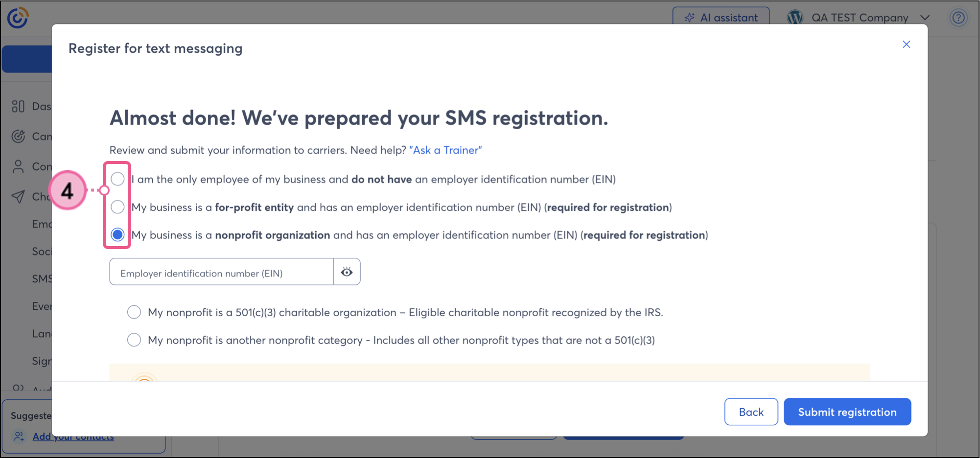
Task: Click the Contacts person sidebar icon
Action: pos(18,167)
